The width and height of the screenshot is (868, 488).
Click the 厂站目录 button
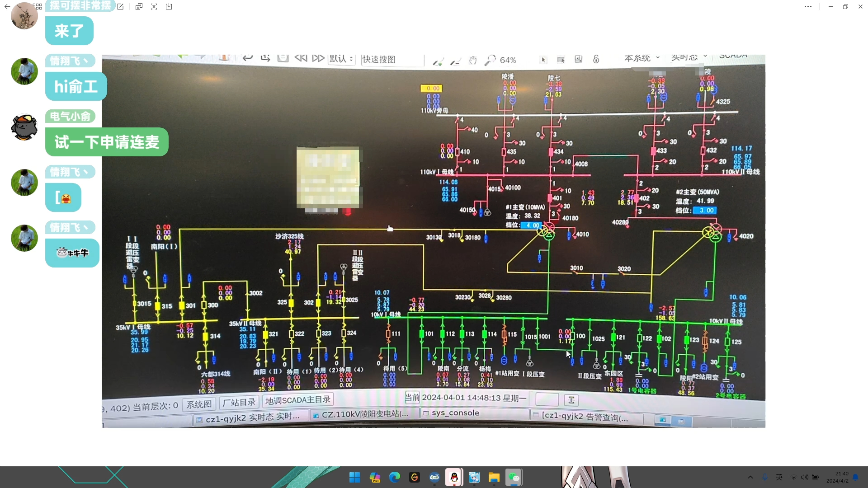click(x=239, y=402)
